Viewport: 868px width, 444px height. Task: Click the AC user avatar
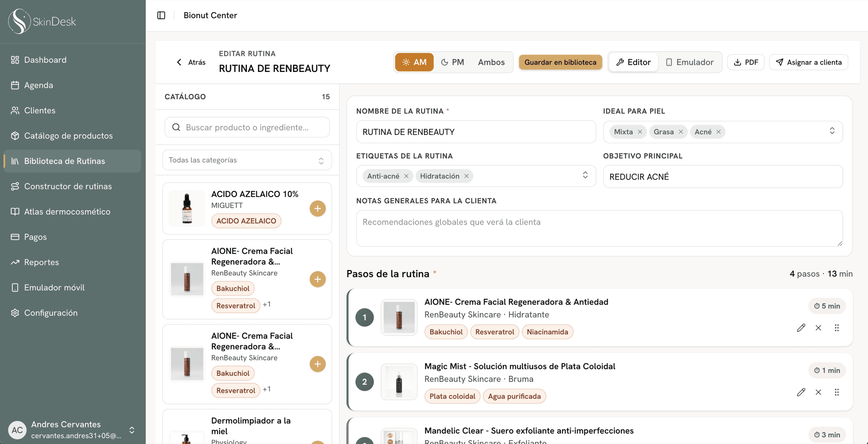pos(17,430)
